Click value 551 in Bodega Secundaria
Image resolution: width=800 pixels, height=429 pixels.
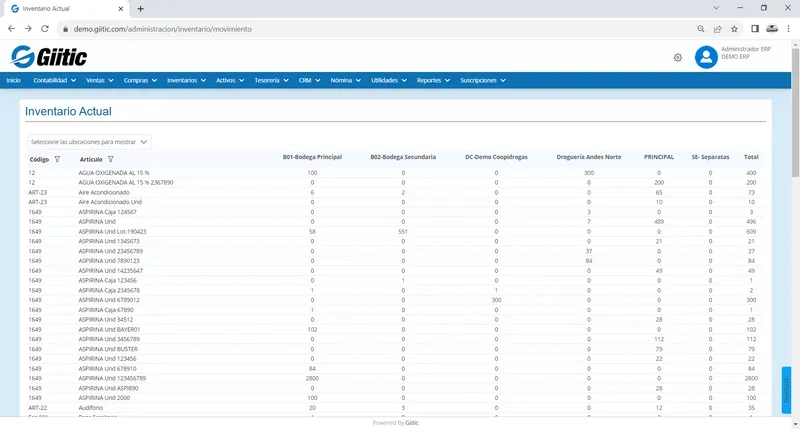(403, 232)
